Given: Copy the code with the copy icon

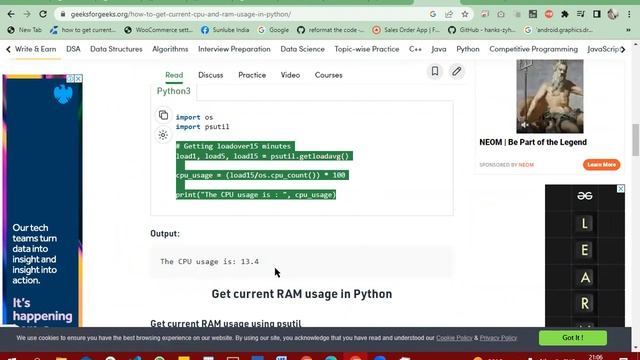Looking at the screenshot, I should pyautogui.click(x=163, y=115).
